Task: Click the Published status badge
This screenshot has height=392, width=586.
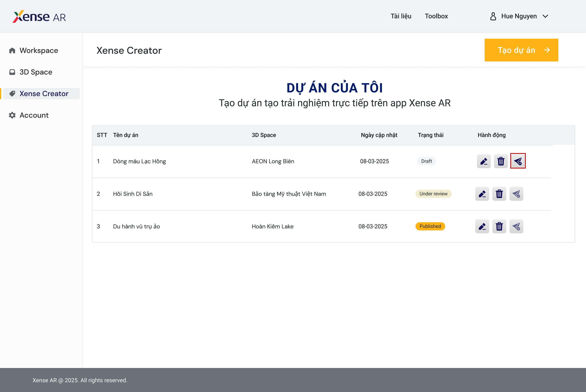Action: pyautogui.click(x=430, y=226)
